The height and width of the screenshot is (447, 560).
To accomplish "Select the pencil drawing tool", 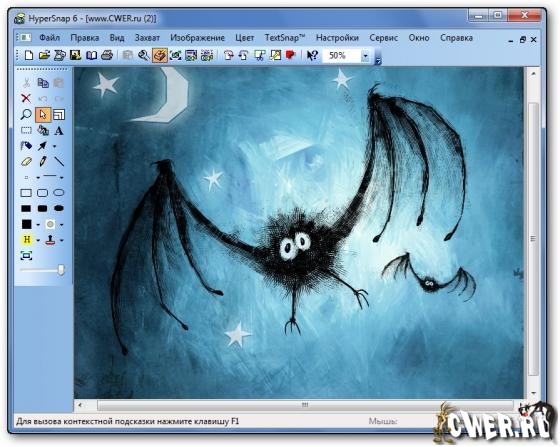I will [43, 161].
